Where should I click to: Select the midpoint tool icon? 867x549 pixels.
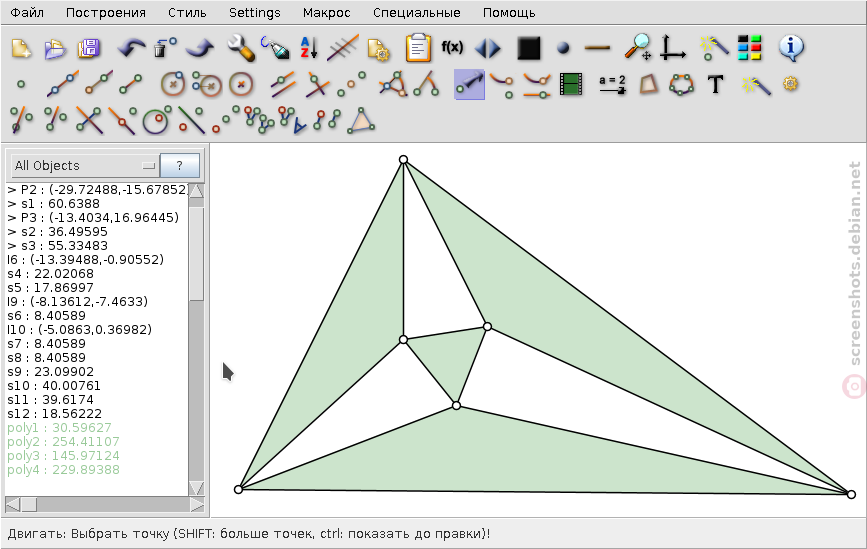tap(352, 85)
